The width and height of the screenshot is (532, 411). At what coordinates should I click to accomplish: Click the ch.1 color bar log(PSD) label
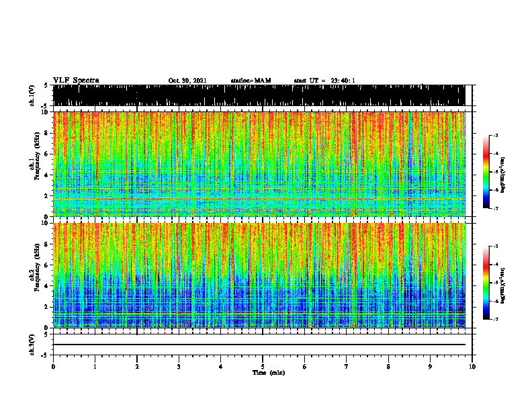[503, 175]
